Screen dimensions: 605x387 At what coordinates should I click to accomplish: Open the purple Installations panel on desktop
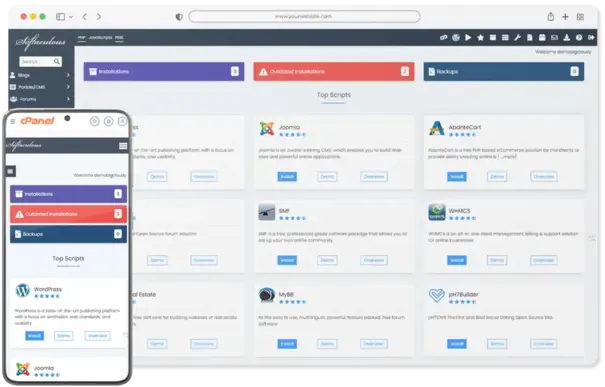coord(164,71)
